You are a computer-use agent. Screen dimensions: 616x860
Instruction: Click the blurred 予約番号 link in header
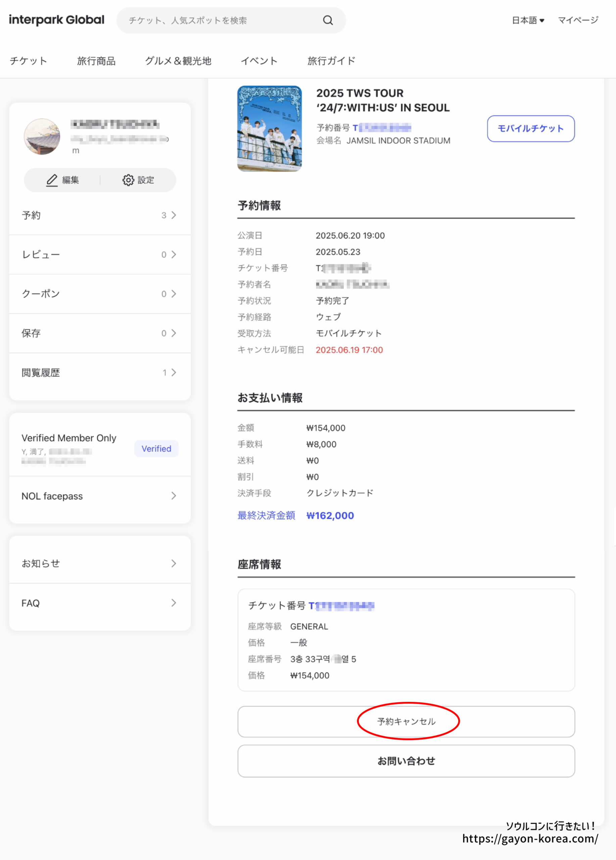(x=382, y=128)
